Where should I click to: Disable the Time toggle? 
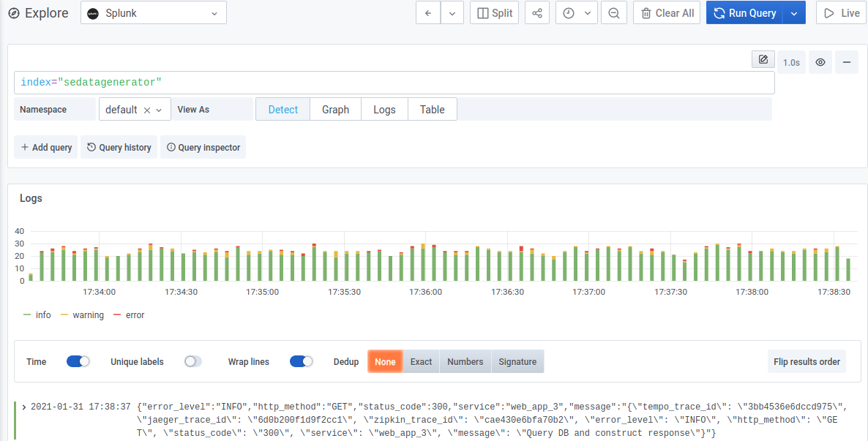click(x=78, y=361)
